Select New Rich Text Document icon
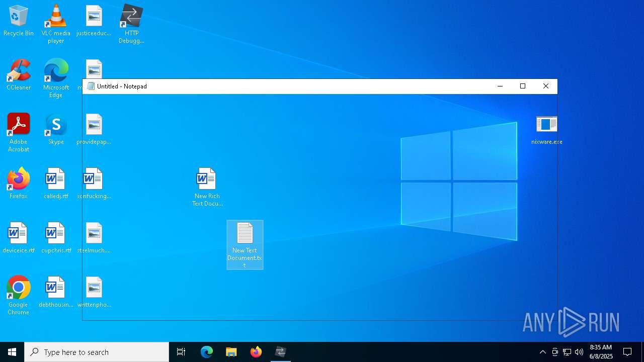Screen dimensions: 644x362 click(x=207, y=187)
